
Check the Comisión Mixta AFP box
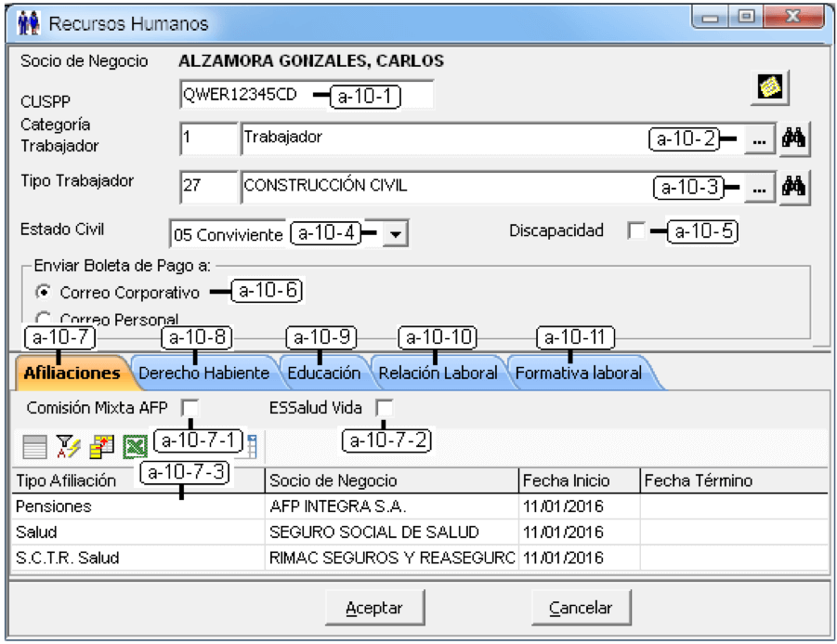pos(190,408)
